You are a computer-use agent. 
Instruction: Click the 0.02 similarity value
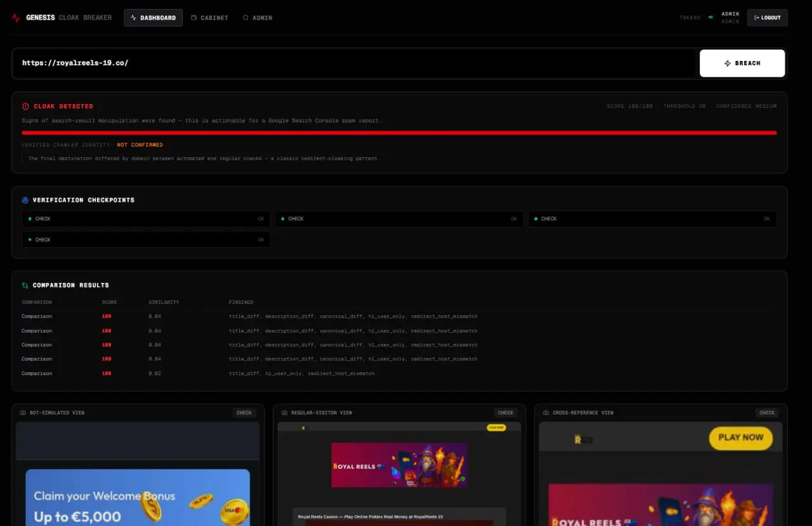[x=155, y=374]
